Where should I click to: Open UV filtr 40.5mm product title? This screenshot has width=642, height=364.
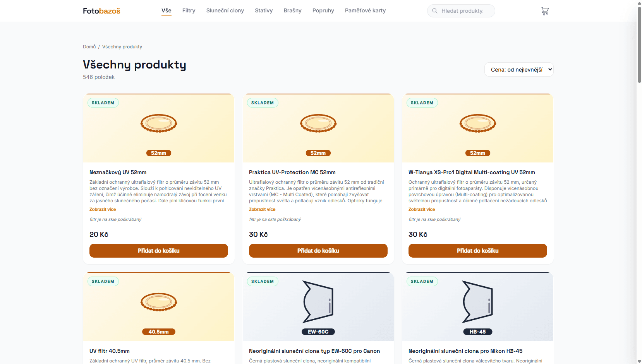110,351
